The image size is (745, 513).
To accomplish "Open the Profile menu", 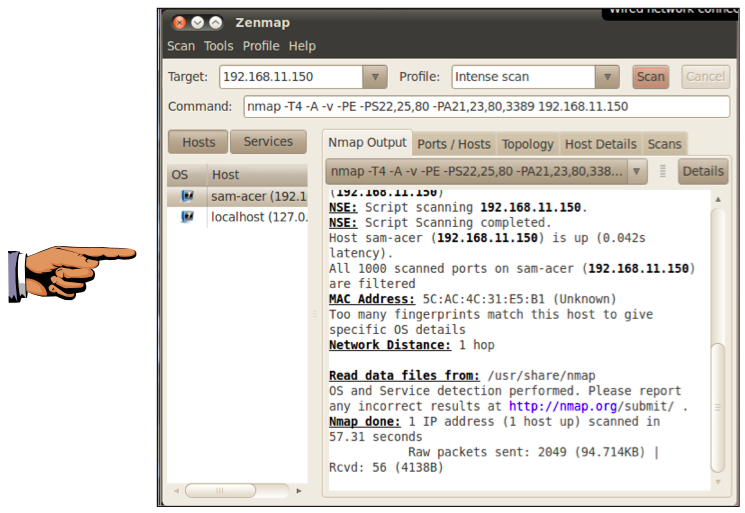I will point(261,46).
